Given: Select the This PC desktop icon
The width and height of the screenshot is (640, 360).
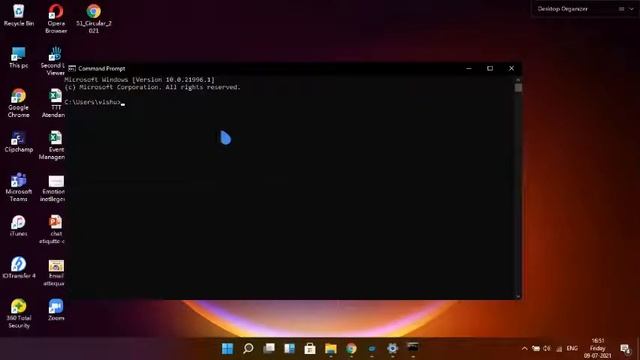Looking at the screenshot, I should click(18, 57).
